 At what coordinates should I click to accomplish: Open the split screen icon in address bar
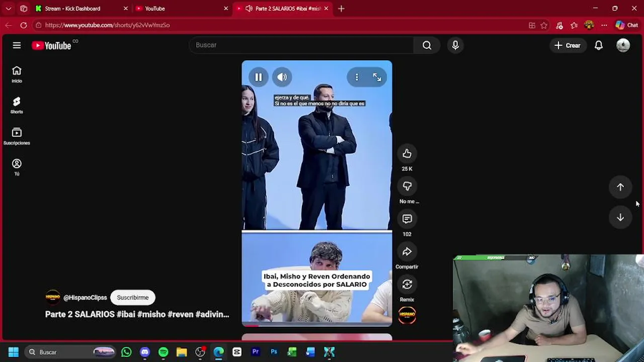tap(532, 25)
